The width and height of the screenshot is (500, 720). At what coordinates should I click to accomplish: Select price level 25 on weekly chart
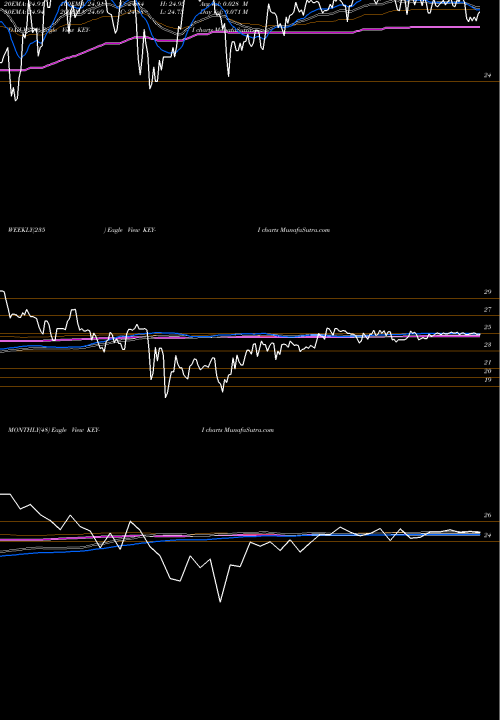click(487, 327)
